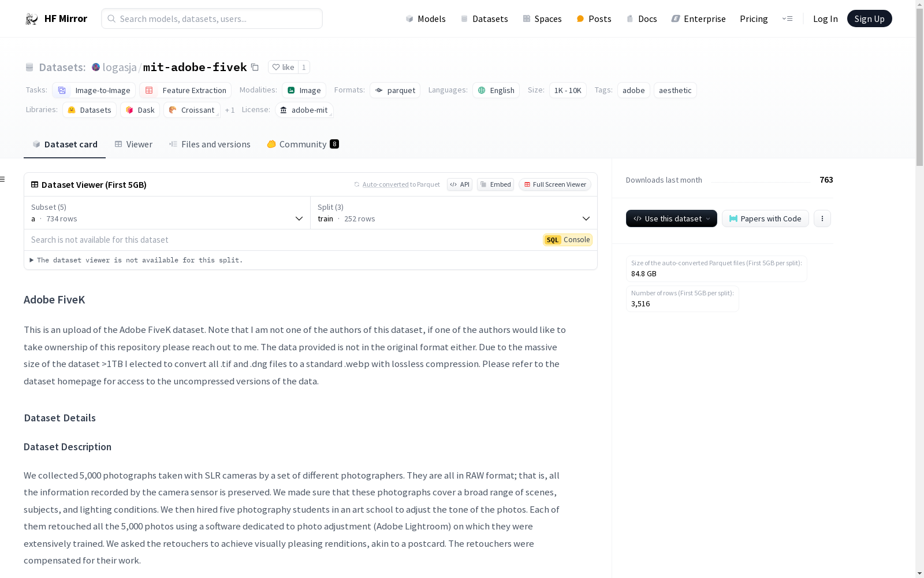Open the SQL Console
The image size is (924, 578).
(x=568, y=239)
